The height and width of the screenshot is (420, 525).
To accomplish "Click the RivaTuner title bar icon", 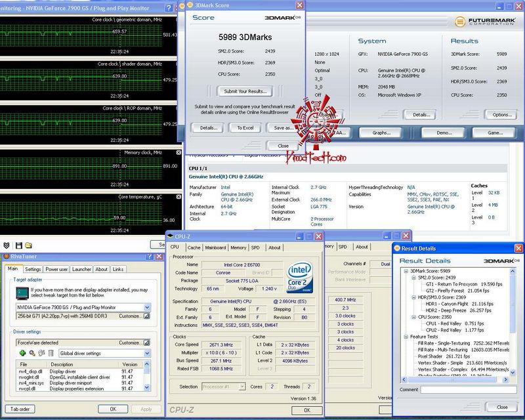I will [x=6, y=257].
